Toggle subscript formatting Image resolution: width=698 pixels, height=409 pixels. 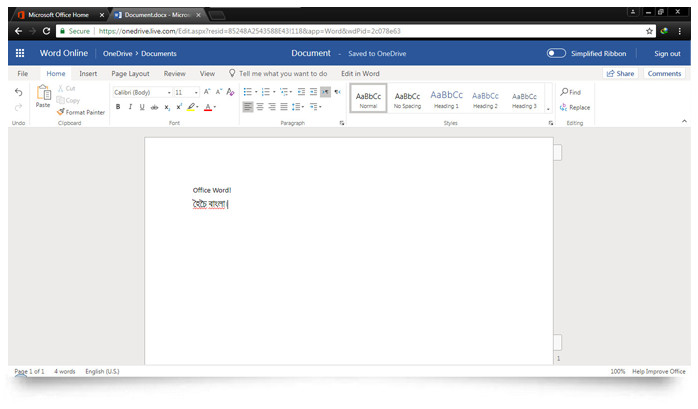167,107
